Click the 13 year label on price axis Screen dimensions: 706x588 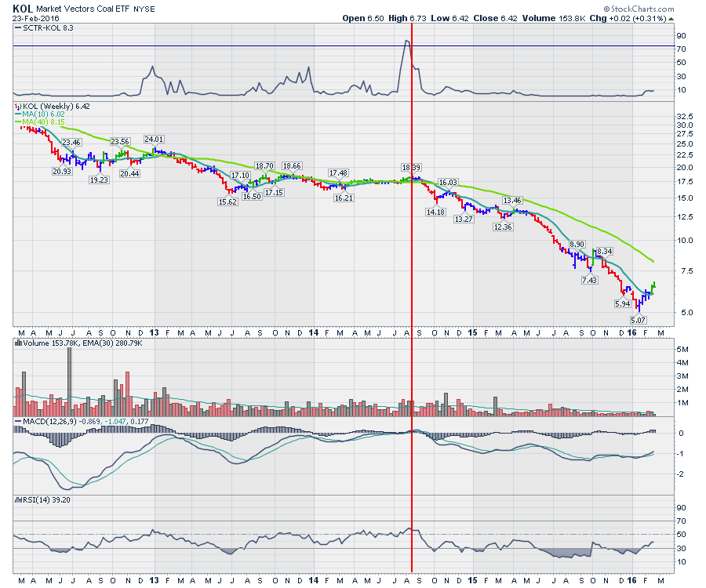154,332
